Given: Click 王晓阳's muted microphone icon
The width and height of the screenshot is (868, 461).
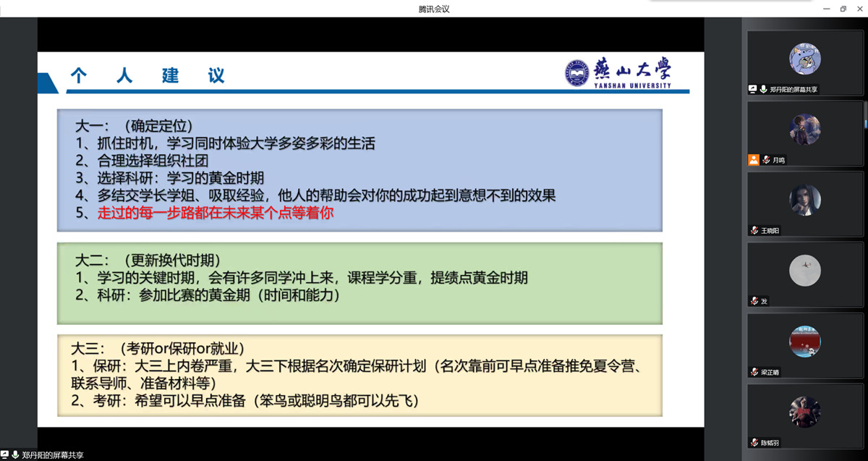Looking at the screenshot, I should pos(754,231).
